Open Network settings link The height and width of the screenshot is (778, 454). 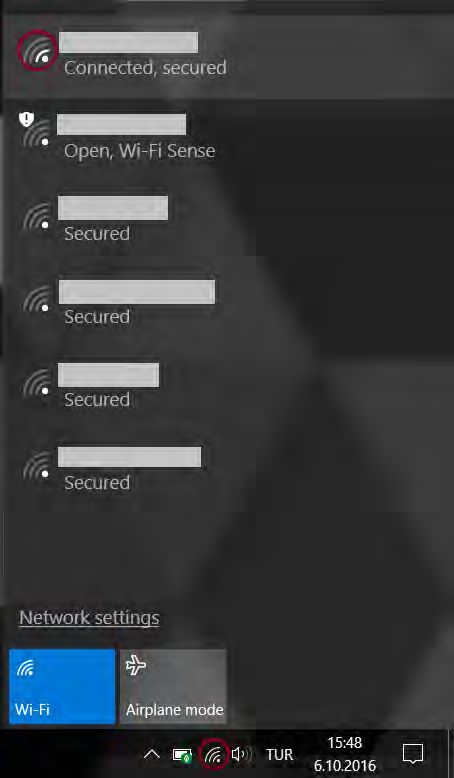pos(89,618)
